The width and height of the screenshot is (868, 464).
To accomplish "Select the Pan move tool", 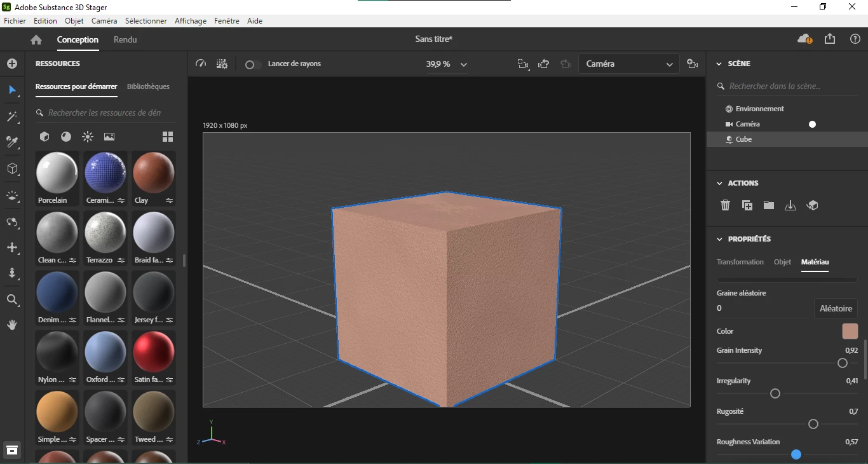I will 12,247.
